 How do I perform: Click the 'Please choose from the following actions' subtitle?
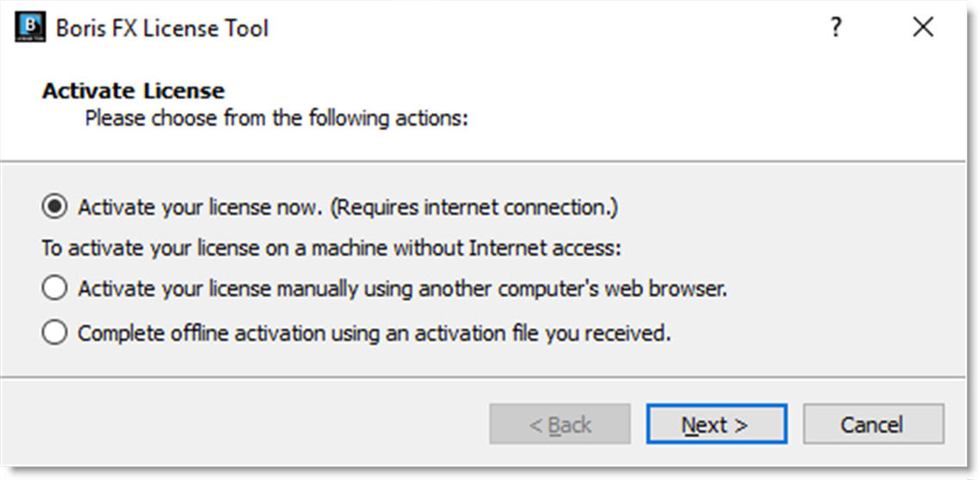pyautogui.click(x=276, y=118)
